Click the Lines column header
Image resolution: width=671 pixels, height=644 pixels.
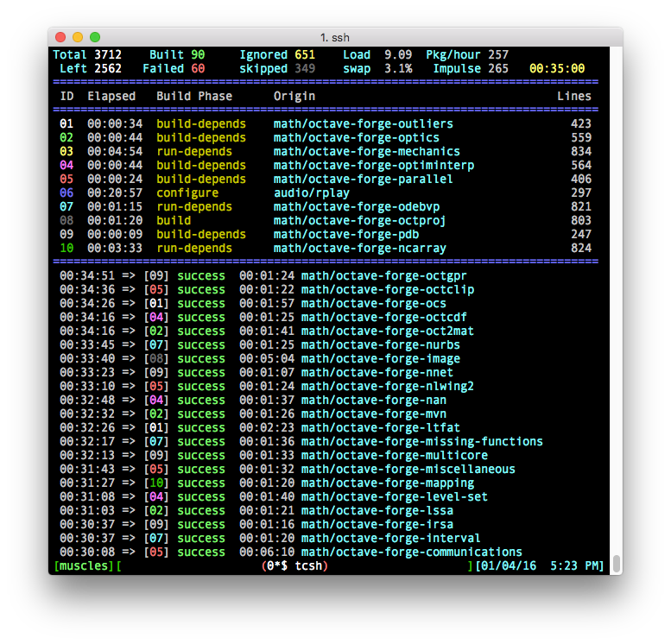coord(574,96)
